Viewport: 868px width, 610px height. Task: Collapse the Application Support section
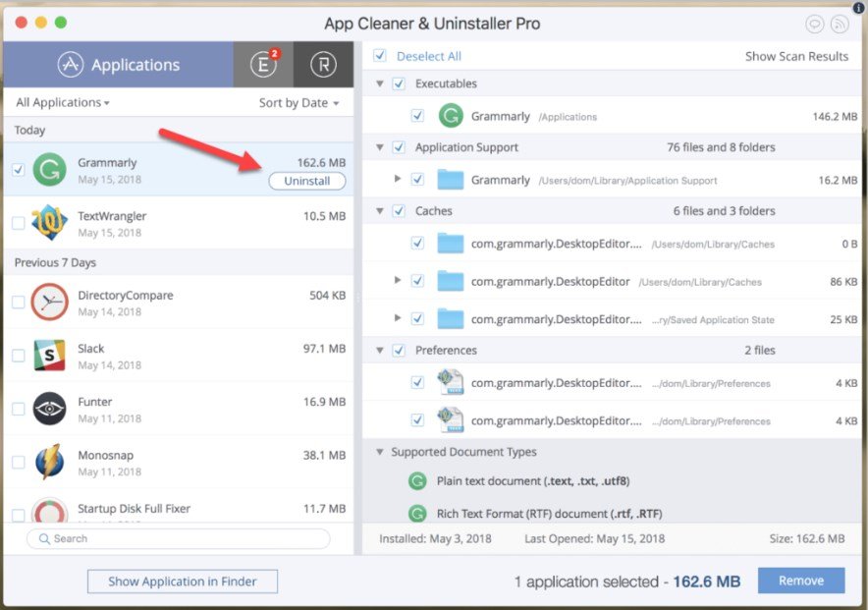pyautogui.click(x=380, y=147)
